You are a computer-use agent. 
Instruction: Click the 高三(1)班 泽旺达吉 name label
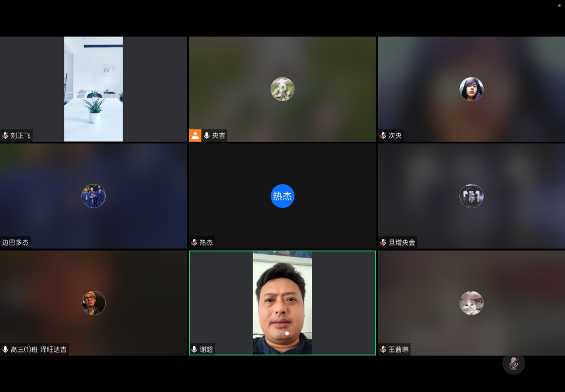point(38,350)
